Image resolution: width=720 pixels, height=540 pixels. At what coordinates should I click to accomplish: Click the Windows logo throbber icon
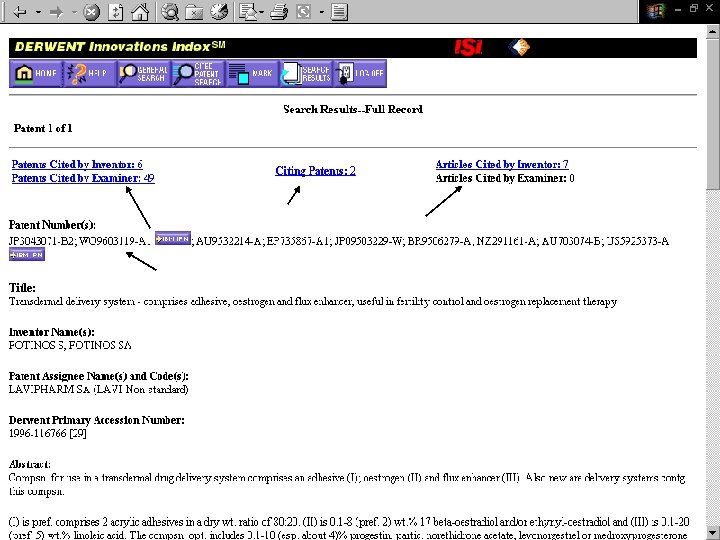coord(656,11)
